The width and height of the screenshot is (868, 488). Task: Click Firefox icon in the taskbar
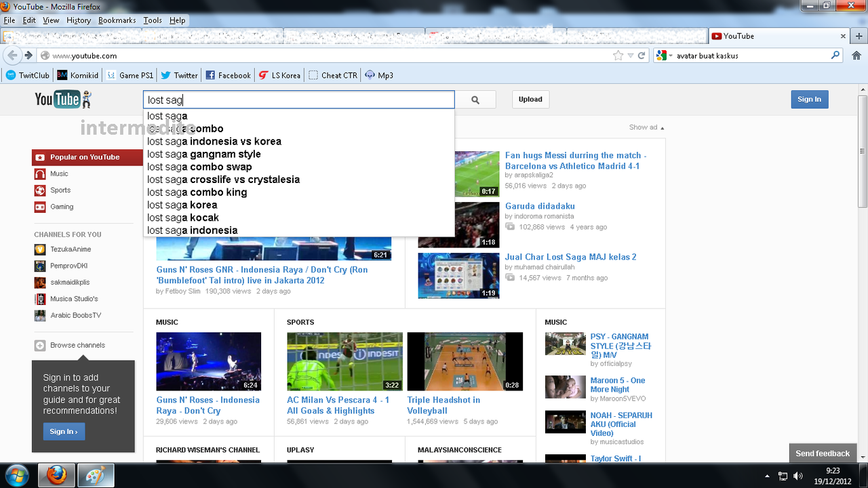coord(56,475)
